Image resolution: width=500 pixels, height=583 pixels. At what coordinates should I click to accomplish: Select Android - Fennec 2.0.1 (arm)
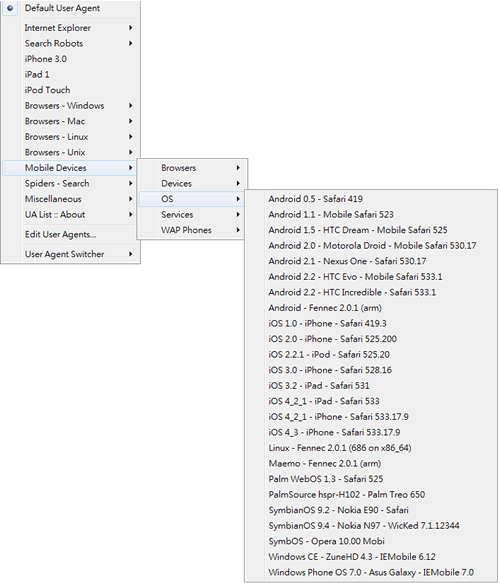click(x=371, y=308)
